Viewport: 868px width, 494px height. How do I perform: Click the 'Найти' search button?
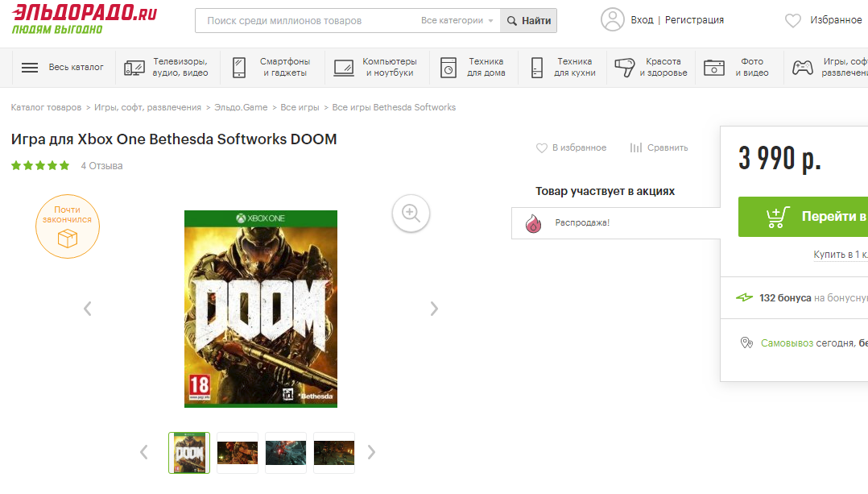click(529, 20)
